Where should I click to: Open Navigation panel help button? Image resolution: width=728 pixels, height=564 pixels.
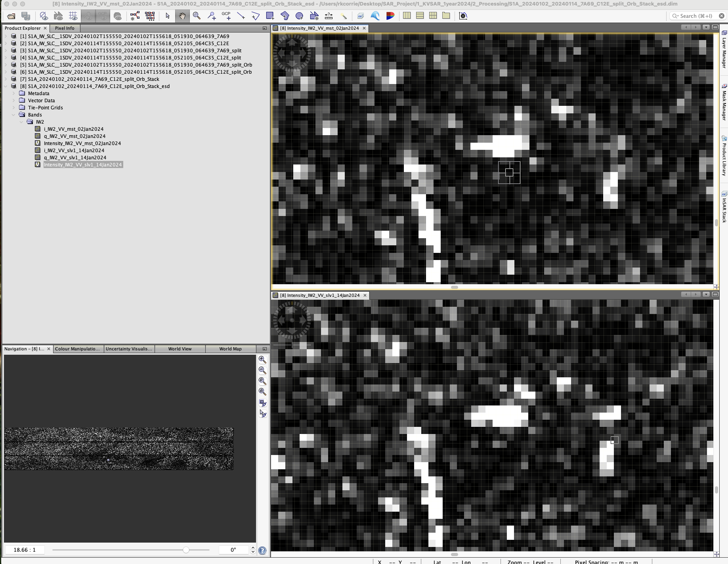click(262, 550)
